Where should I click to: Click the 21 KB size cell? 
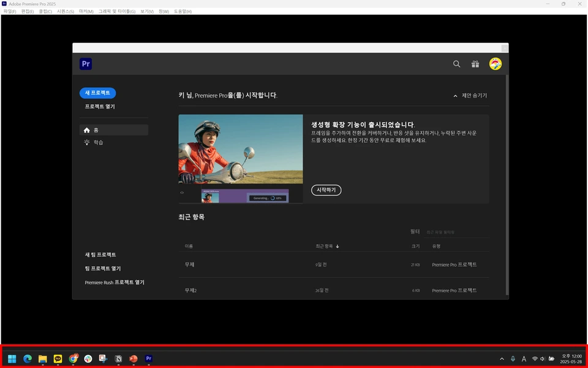415,265
